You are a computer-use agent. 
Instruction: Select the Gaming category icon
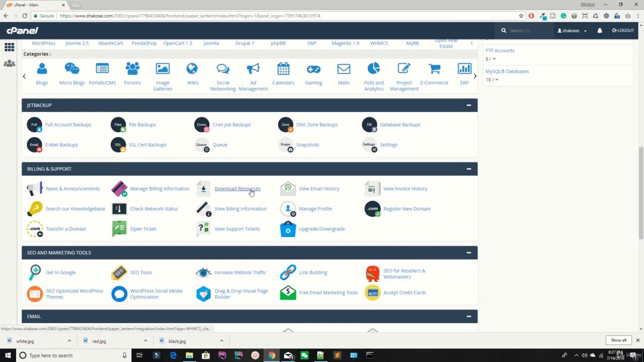pyautogui.click(x=313, y=68)
